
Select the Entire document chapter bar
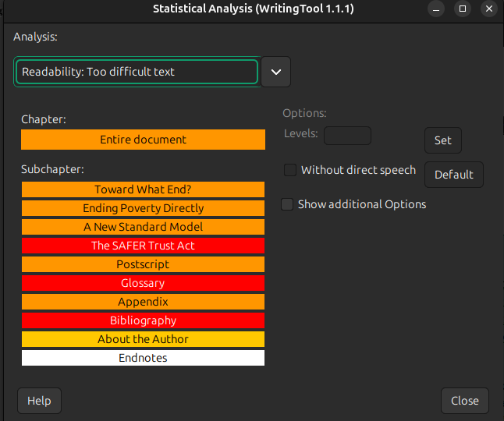click(143, 140)
